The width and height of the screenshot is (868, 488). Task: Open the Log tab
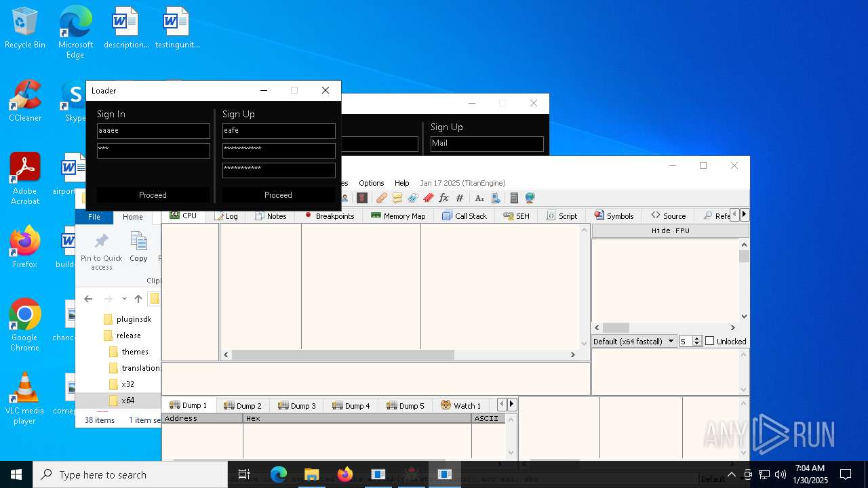point(226,216)
